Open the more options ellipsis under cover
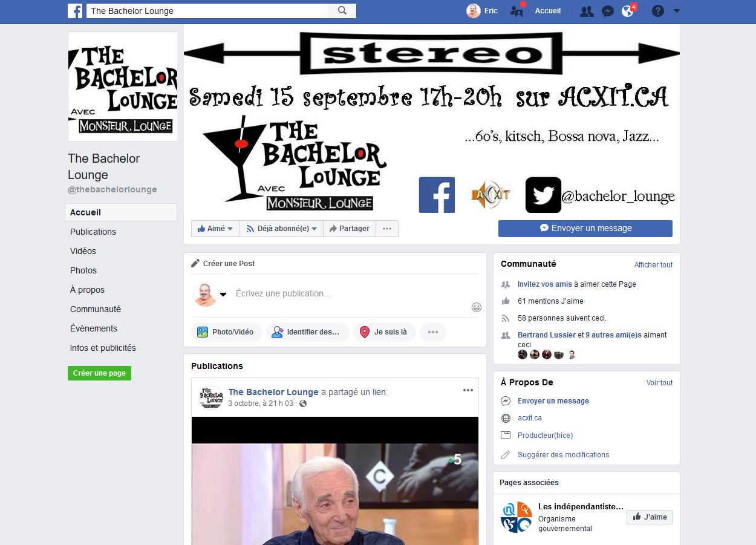756x545 pixels. (387, 229)
